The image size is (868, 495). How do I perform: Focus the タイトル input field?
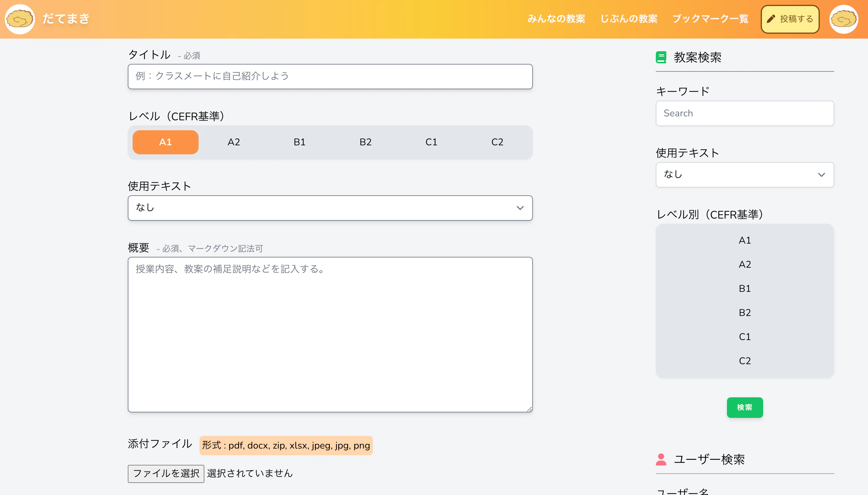pyautogui.click(x=330, y=77)
